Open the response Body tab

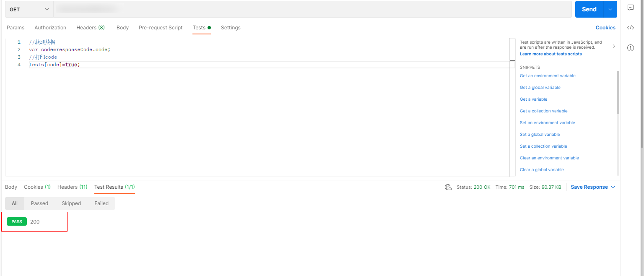click(x=11, y=187)
